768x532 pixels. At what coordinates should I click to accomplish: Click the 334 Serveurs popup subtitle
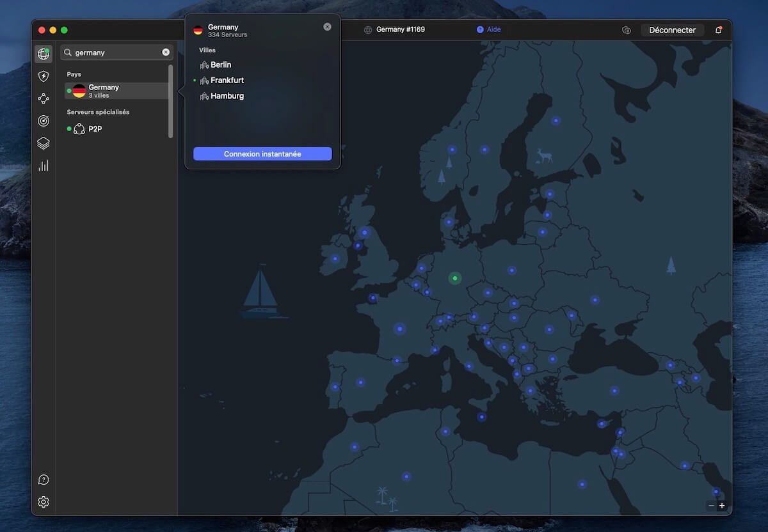227,35
